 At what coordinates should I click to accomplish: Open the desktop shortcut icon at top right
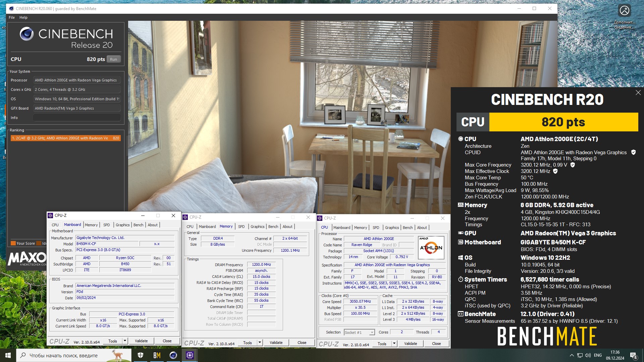click(624, 16)
